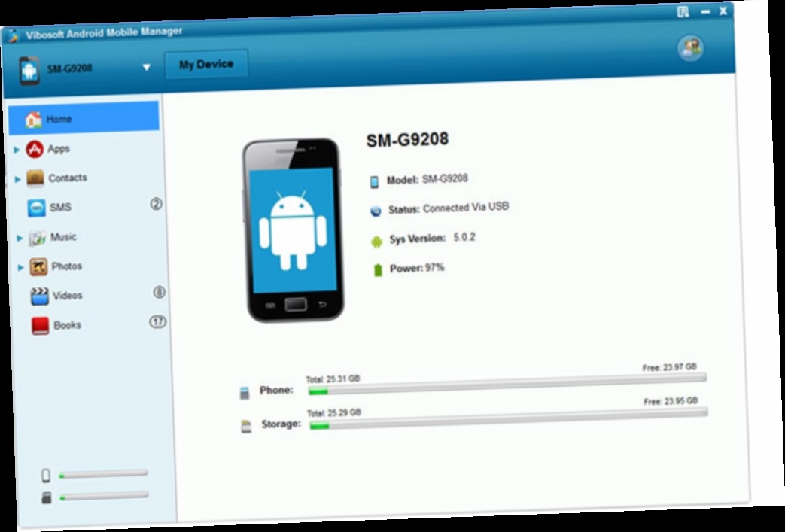Switch to the My Device tab
The width and height of the screenshot is (785, 532).
pyautogui.click(x=207, y=64)
